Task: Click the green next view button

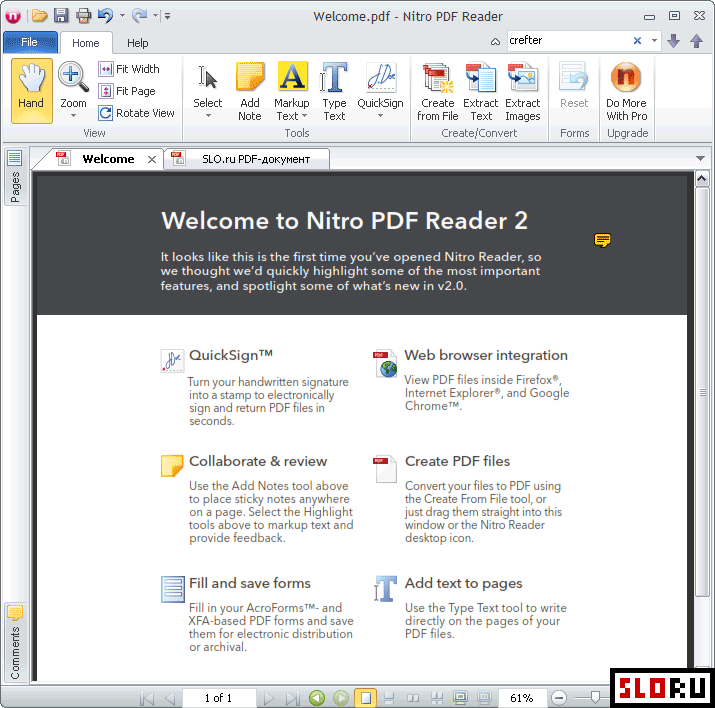Action: 341,698
